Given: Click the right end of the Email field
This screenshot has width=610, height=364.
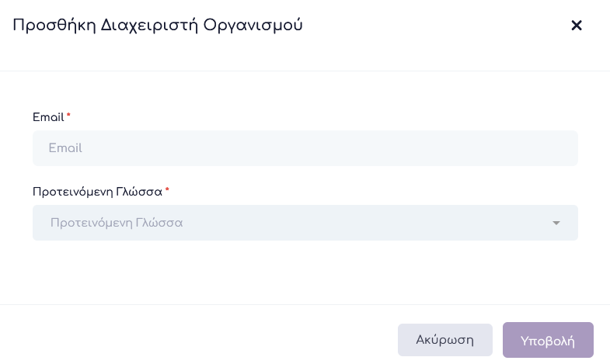Looking at the screenshot, I should click(563, 148).
